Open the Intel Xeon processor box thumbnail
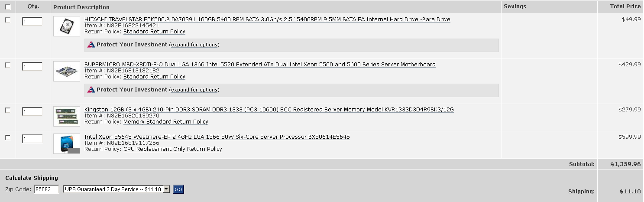Screen dimensions: 644x202 coord(67,143)
